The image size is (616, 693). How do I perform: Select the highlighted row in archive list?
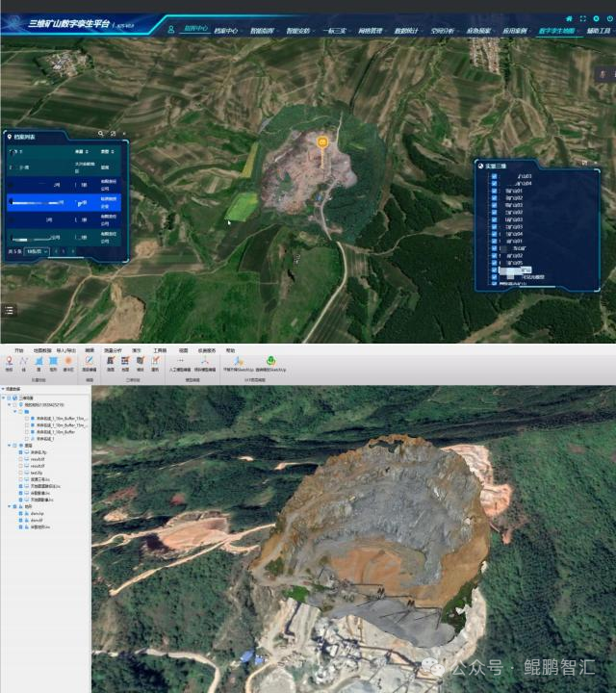[64, 203]
